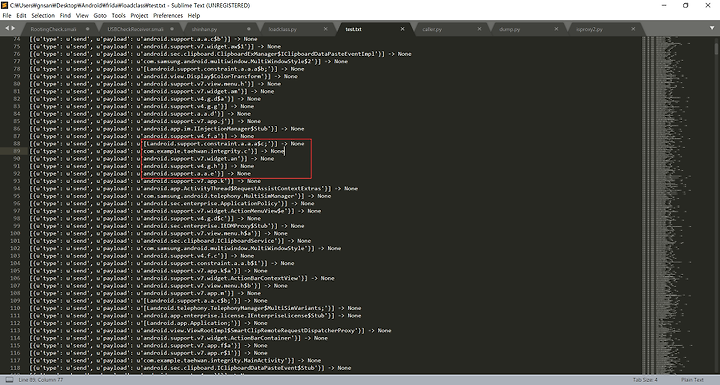
Task: Click 'TelephonyManager$MultiSimVariants;' on line 110
Action: [x=268, y=308]
